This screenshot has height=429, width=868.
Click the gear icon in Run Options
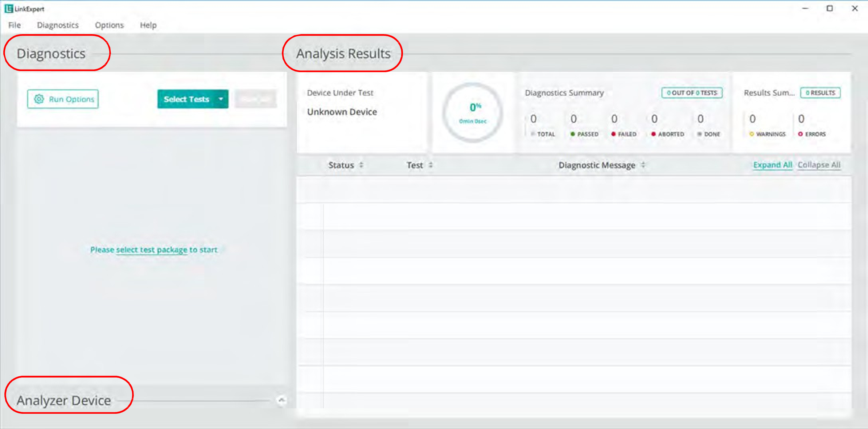pyautogui.click(x=39, y=99)
